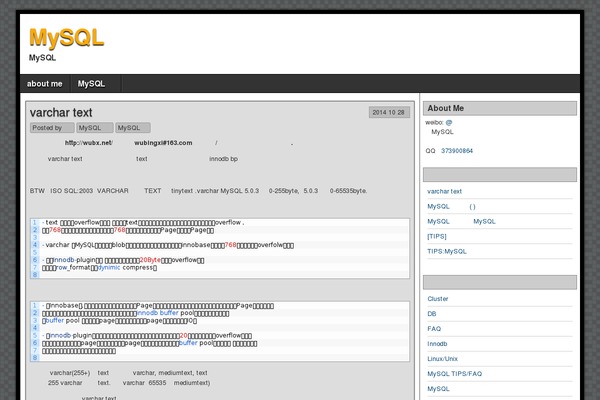Screen dimensions: 600x400
Task: Click the 'innodb buffer' text in second code block
Action: coord(158,313)
